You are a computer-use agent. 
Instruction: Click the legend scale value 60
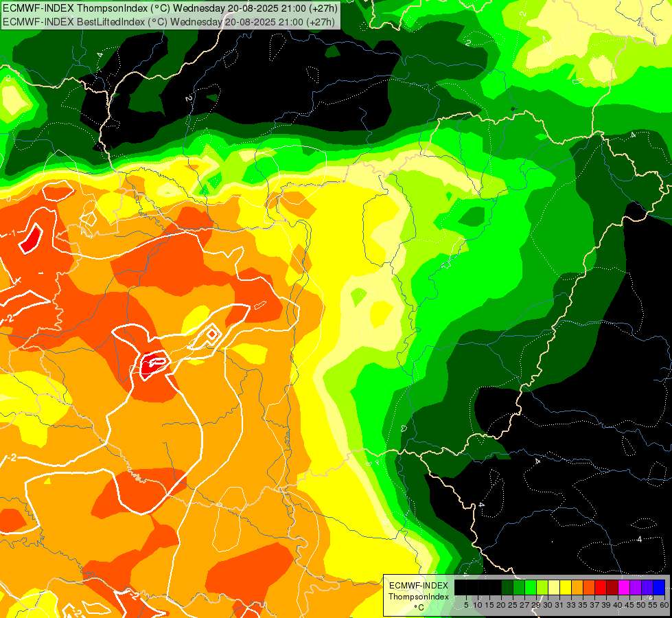click(x=664, y=605)
